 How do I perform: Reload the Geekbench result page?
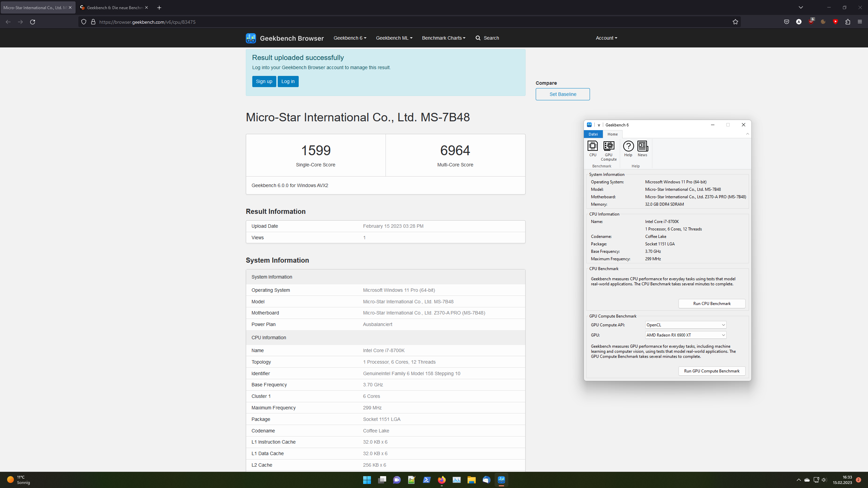(x=33, y=22)
